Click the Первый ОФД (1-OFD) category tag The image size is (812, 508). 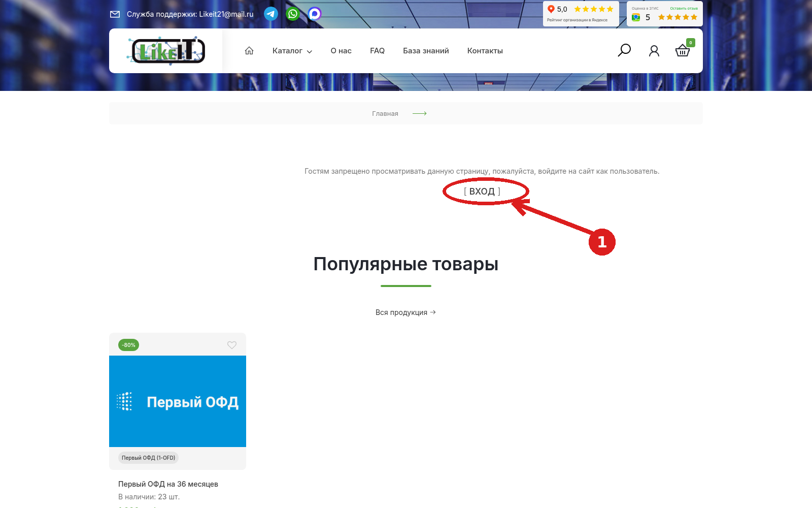coord(148,458)
